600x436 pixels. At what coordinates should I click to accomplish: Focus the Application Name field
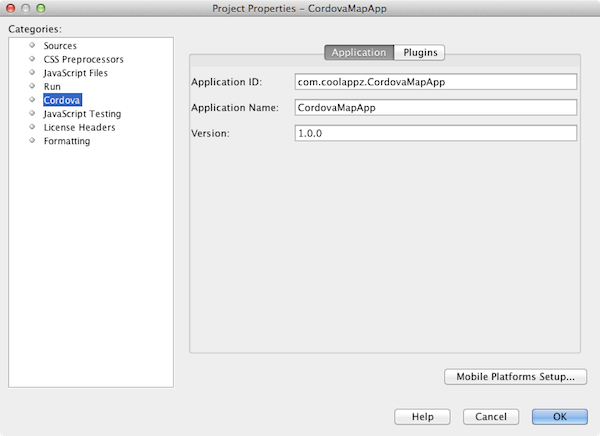coord(435,108)
